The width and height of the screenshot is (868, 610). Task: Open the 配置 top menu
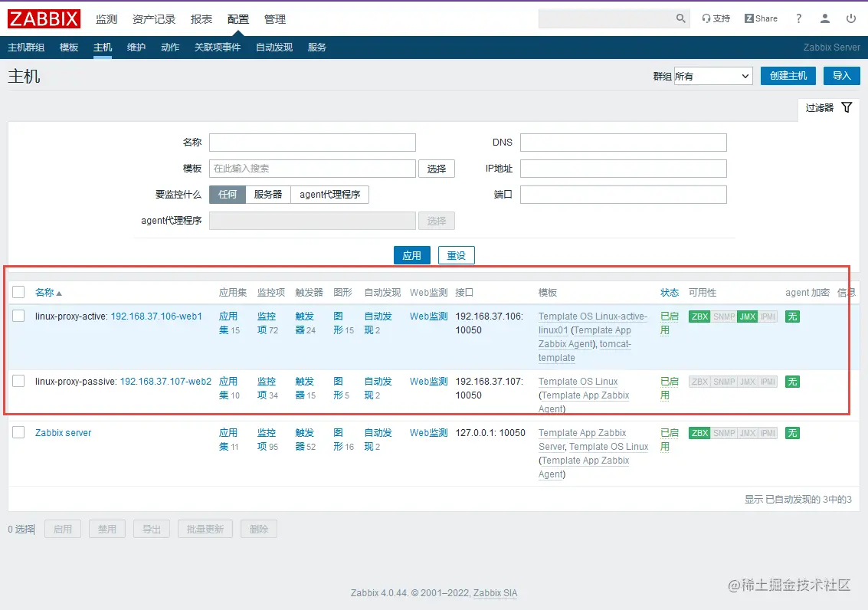pos(238,19)
